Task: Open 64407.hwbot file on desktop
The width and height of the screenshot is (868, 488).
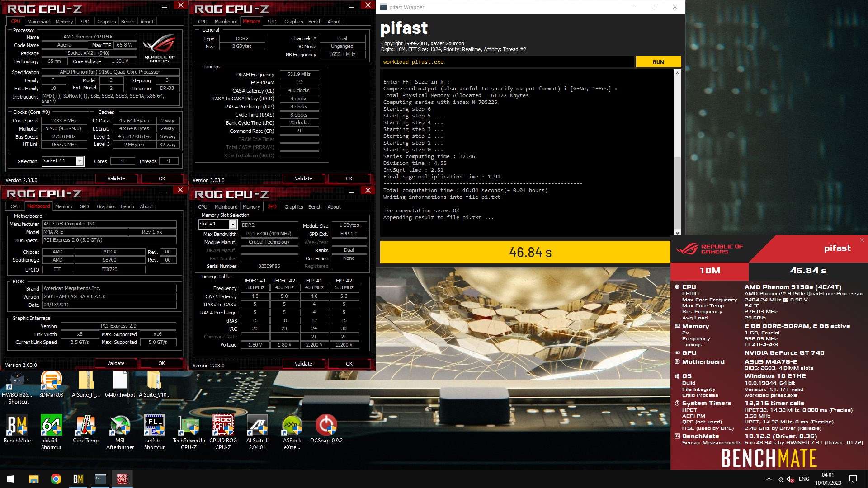Action: pyautogui.click(x=120, y=385)
